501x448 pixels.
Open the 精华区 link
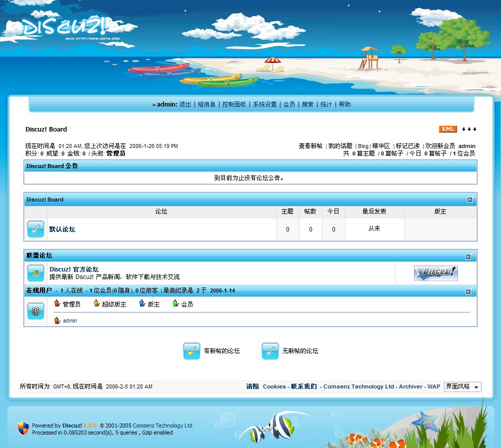[381, 146]
